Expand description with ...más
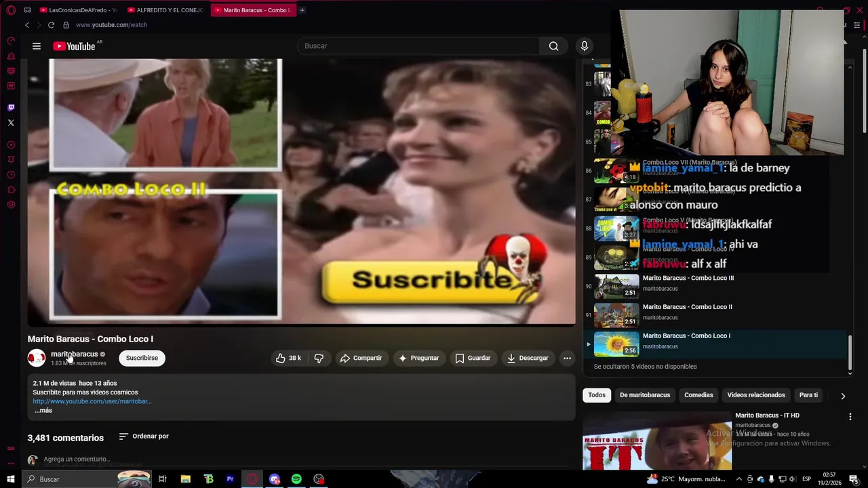Screen dimensions: 868x488 [43, 410]
